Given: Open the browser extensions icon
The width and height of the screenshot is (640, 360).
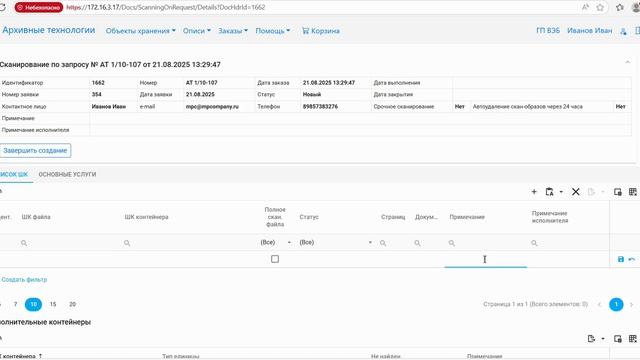Looking at the screenshot, I should pyautogui.click(x=620, y=7).
